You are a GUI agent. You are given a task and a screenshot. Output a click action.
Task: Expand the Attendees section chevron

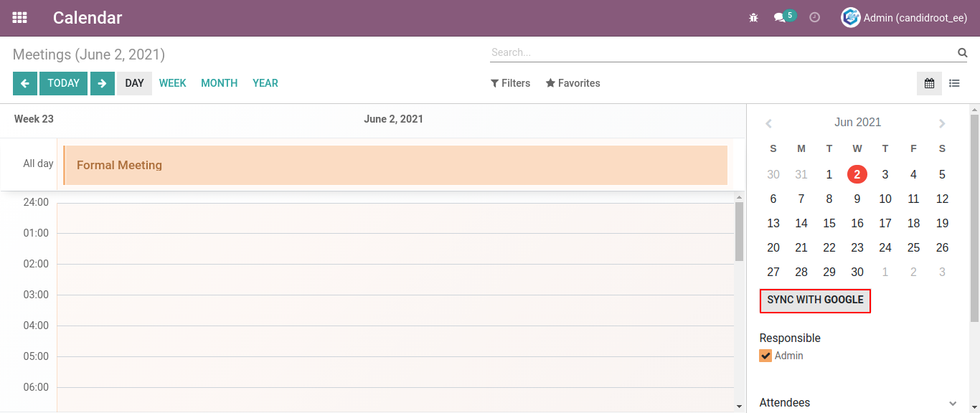[x=953, y=404]
